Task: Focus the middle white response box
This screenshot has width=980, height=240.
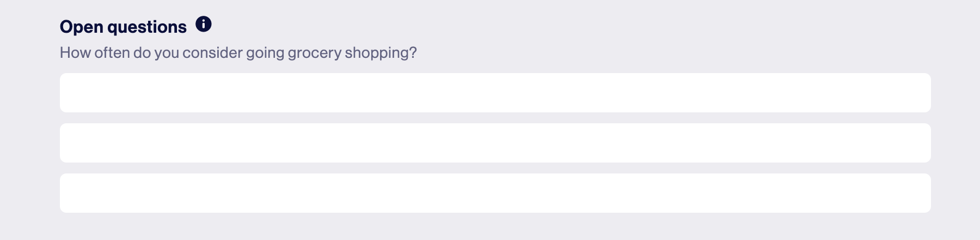Action: click(x=495, y=143)
